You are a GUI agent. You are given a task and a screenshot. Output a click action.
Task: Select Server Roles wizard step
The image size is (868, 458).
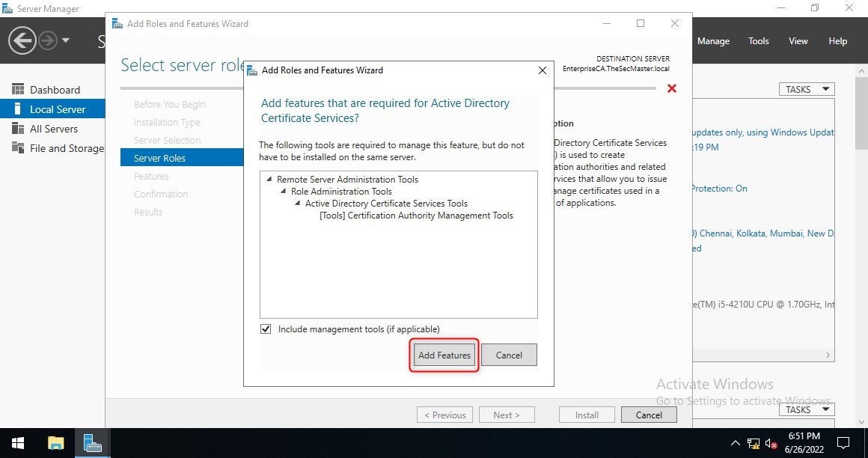182,158
